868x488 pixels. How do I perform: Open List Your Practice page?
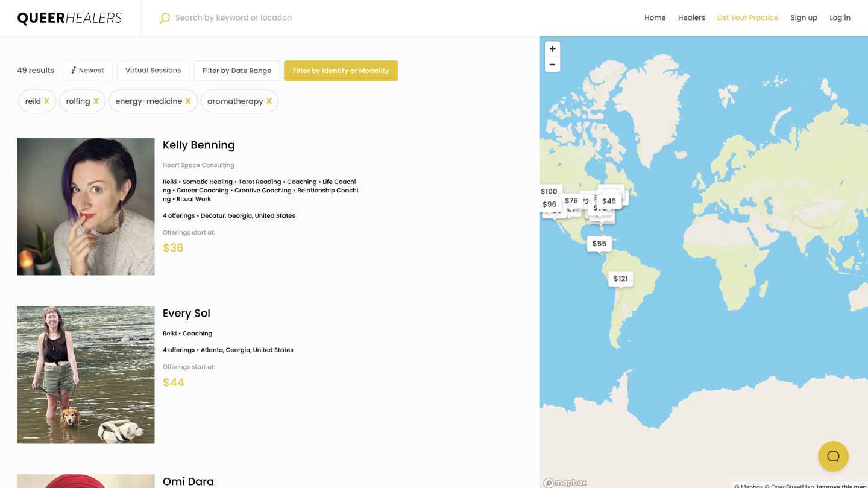point(747,18)
